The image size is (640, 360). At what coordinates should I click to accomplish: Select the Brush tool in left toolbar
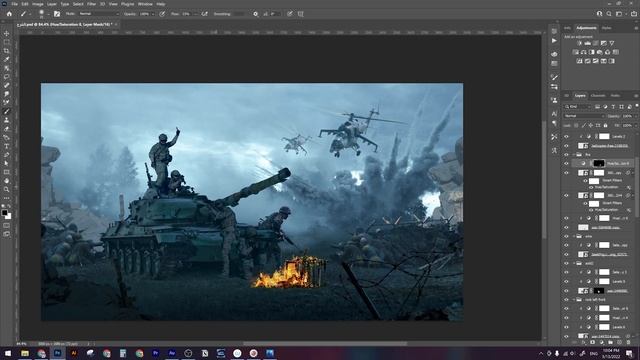[7, 111]
